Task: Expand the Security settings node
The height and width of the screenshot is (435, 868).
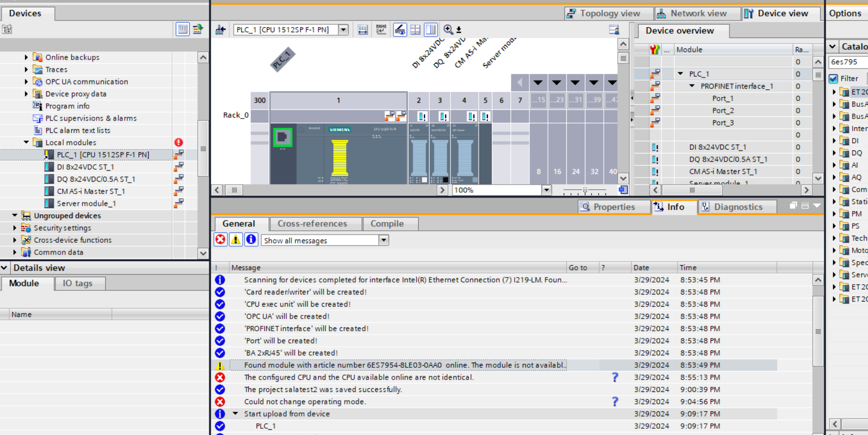Action: (14, 228)
